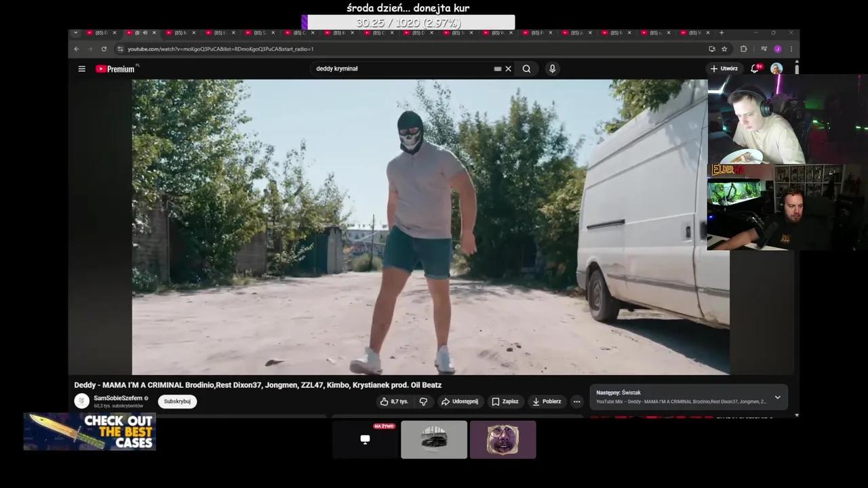Screen dimensions: 868x488
Task: Bookmark this page with the star icon
Action: click(724, 49)
